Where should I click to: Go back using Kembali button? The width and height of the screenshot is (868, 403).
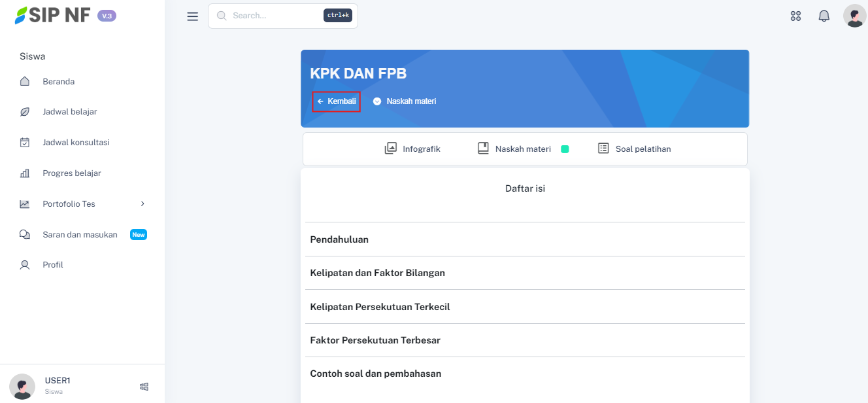point(337,101)
